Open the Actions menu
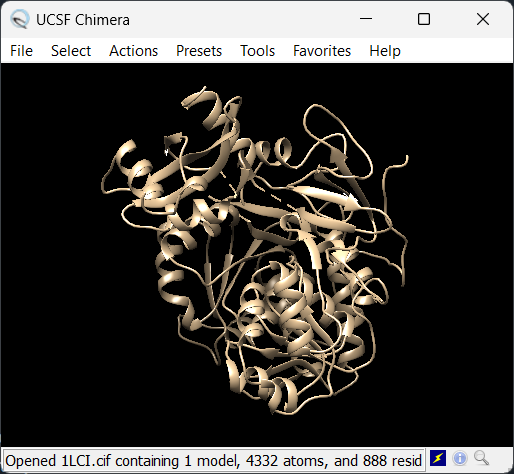The image size is (514, 474). coord(133,51)
